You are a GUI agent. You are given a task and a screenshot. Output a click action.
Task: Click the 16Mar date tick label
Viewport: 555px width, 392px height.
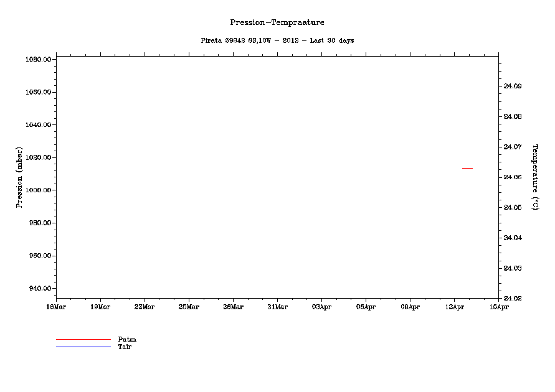56,306
